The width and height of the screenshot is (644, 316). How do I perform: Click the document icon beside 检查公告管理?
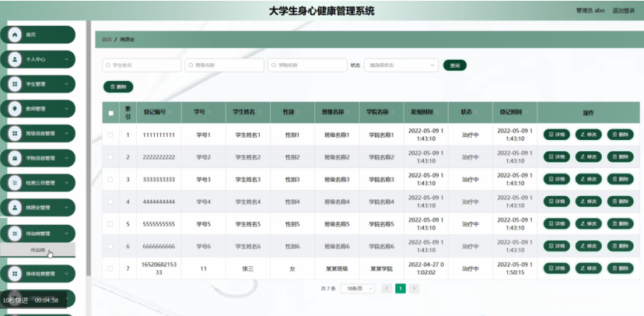15,183
